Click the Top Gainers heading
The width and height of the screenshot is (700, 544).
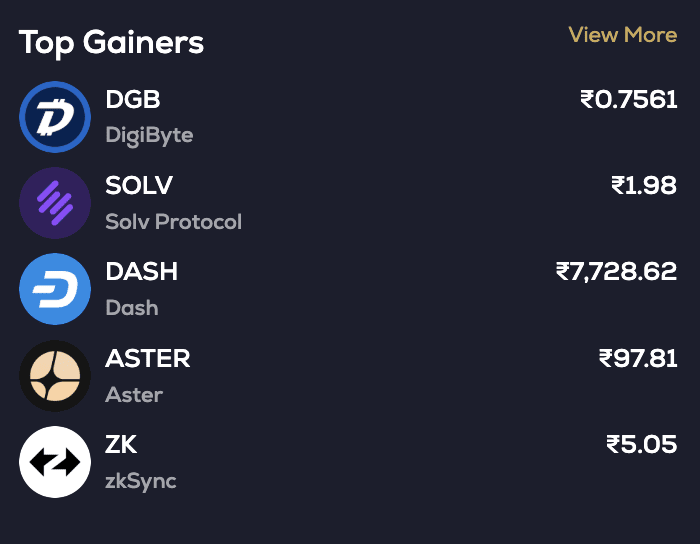tap(111, 43)
